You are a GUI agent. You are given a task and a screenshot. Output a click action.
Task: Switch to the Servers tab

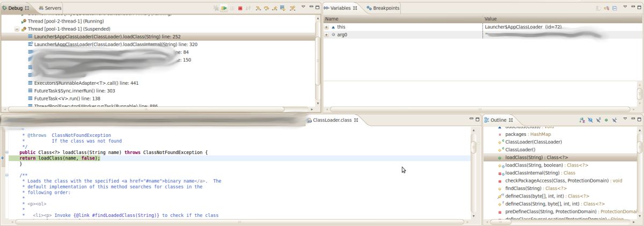coord(50,8)
